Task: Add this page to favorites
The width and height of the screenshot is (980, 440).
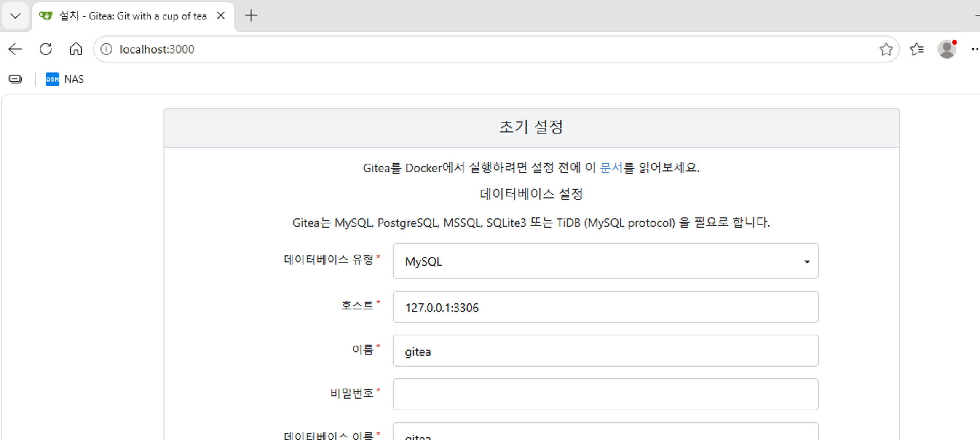Action: (886, 49)
